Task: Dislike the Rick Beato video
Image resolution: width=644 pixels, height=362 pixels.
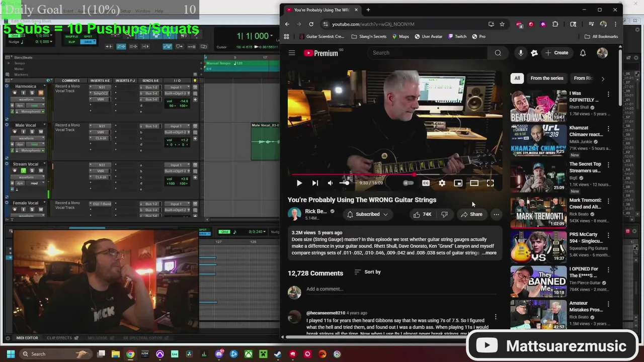Action: click(444, 214)
